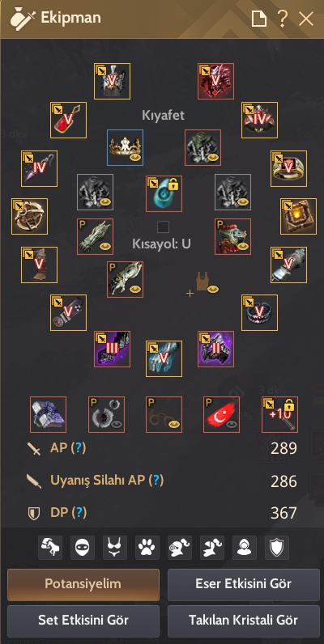The height and width of the screenshot is (644, 324).
Task: Toggle the shield display icon
Action: [277, 548]
